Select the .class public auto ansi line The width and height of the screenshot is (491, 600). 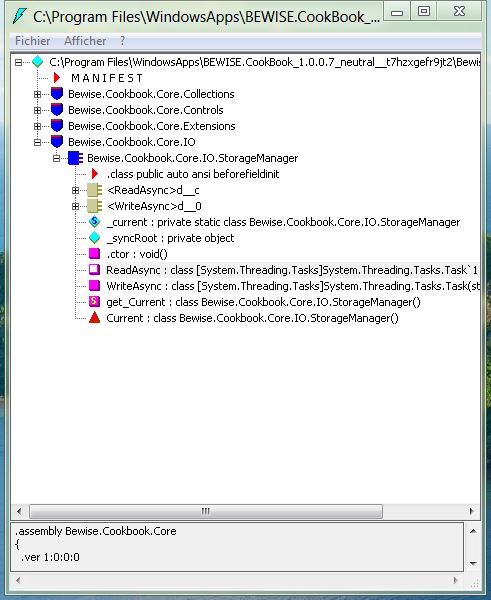click(x=193, y=174)
